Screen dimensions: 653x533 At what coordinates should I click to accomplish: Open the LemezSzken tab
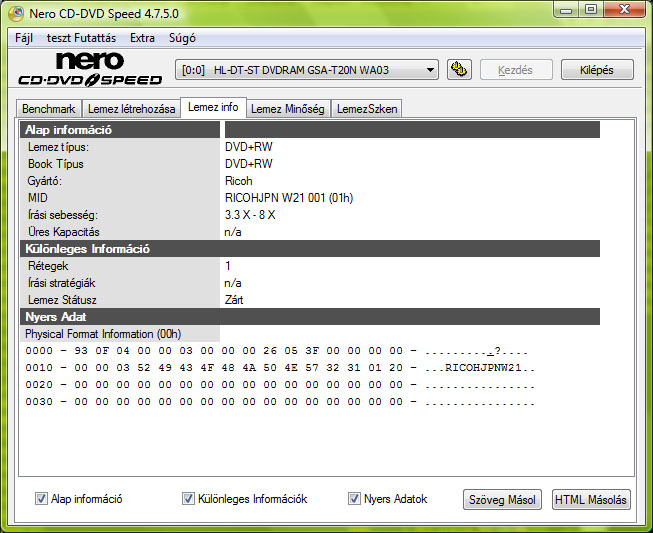[367, 109]
